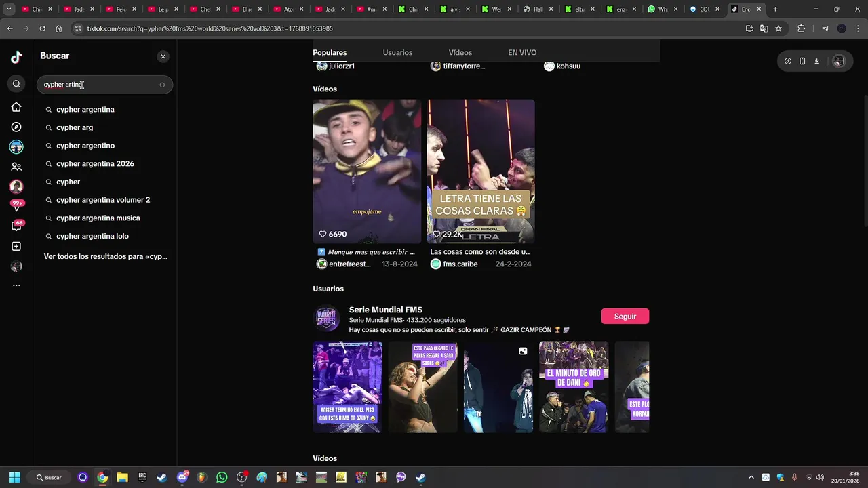Focus the TikTok search input field
The height and width of the screenshot is (488, 868).
[x=105, y=85]
